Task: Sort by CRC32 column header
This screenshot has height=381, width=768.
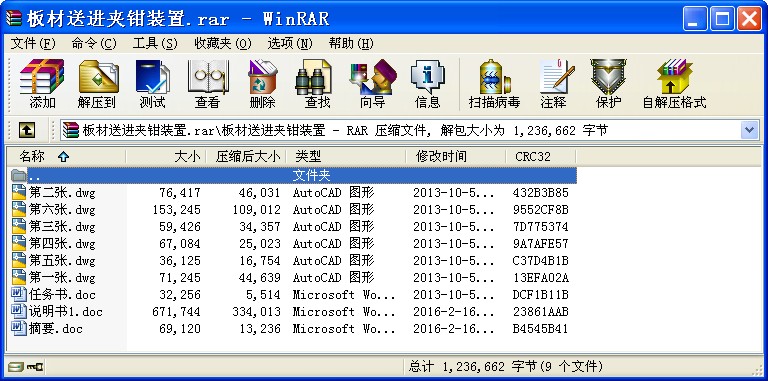Action: [x=541, y=157]
